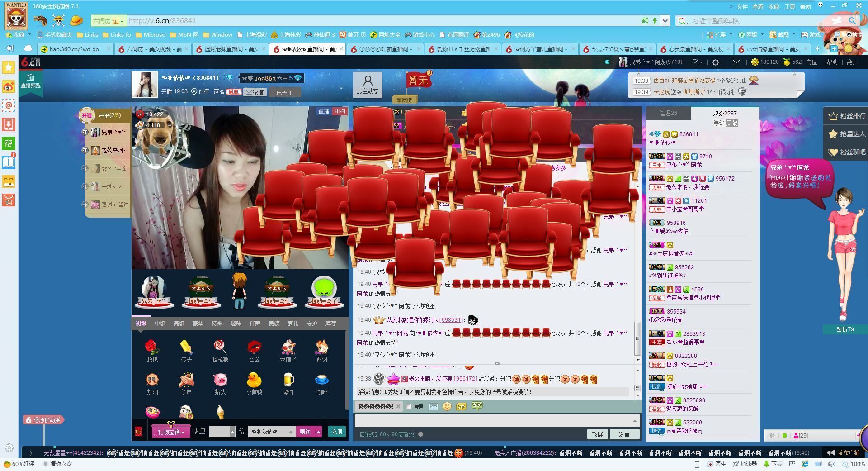Toggle the Hi-Fi audio mode

[340, 111]
